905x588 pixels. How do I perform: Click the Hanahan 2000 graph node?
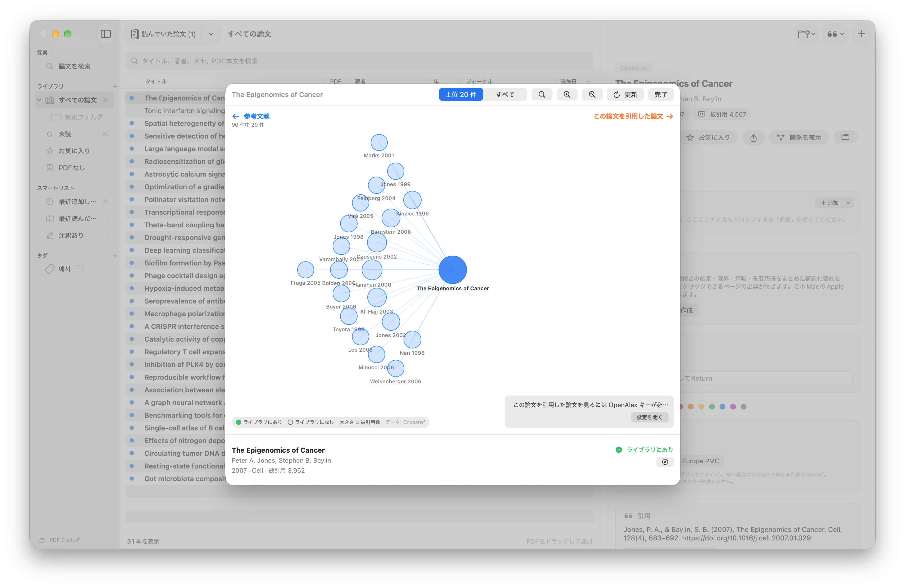coord(372,270)
